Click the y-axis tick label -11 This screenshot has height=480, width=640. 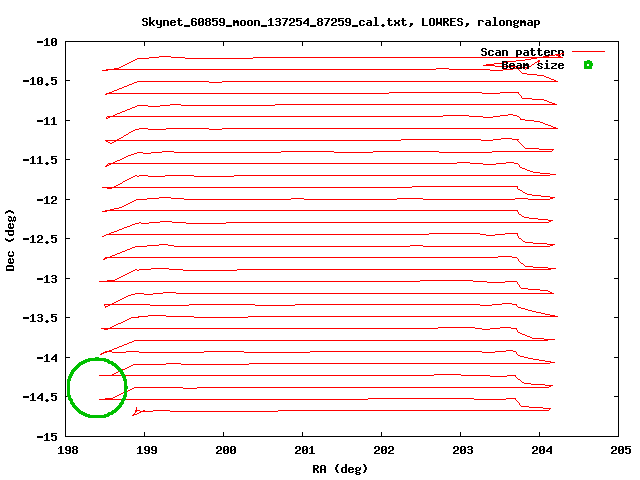point(47,121)
